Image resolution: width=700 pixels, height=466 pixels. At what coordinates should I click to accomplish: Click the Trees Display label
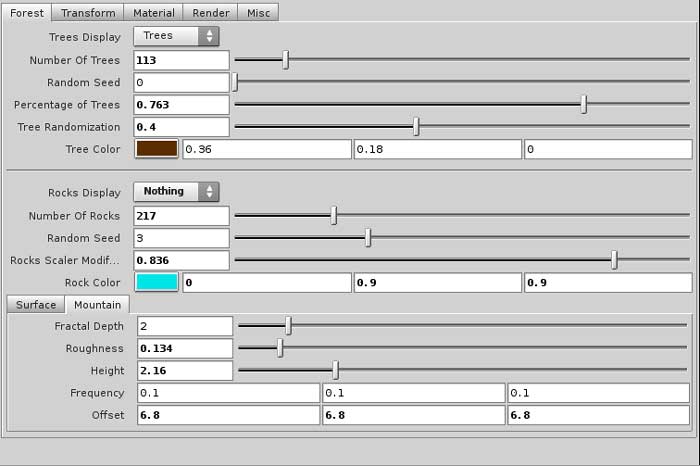click(x=85, y=37)
